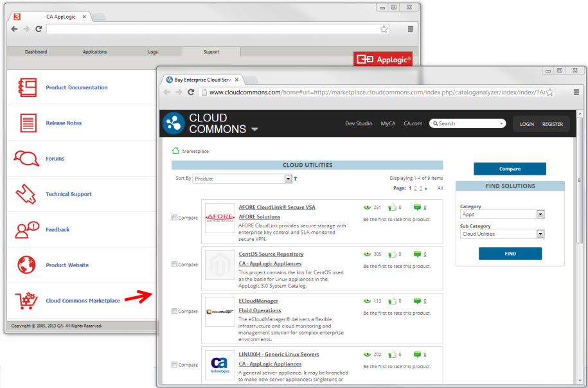Click the views eye icon for AFORE CloudLink

[367, 207]
